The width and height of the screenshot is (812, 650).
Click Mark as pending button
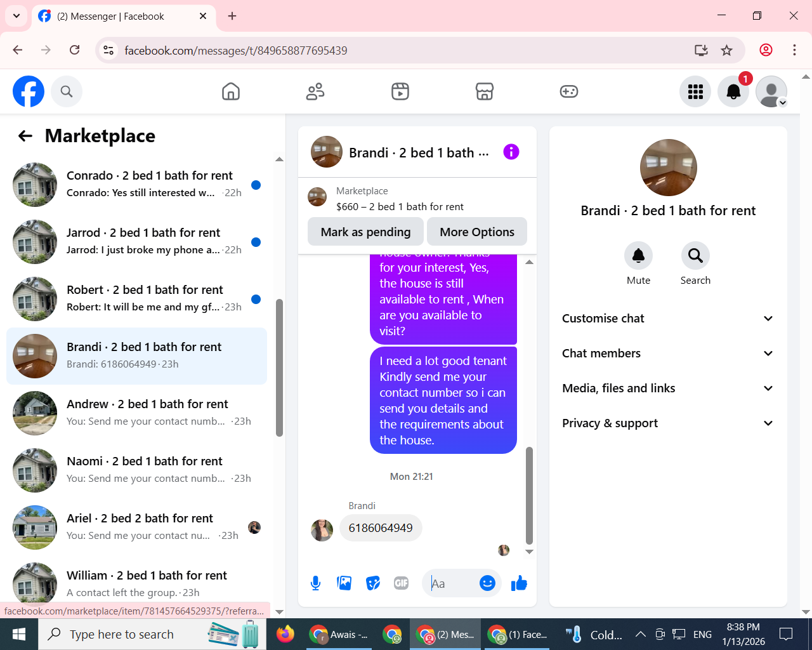coord(365,232)
